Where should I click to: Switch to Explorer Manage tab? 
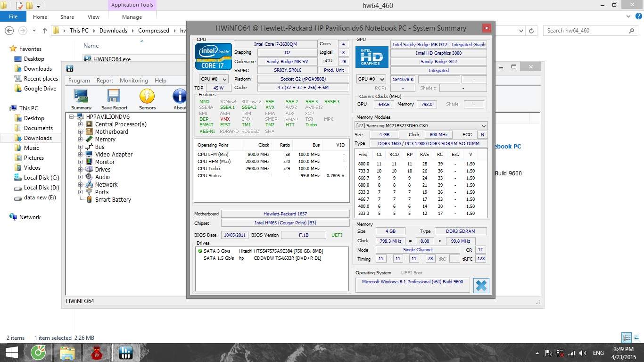[132, 16]
